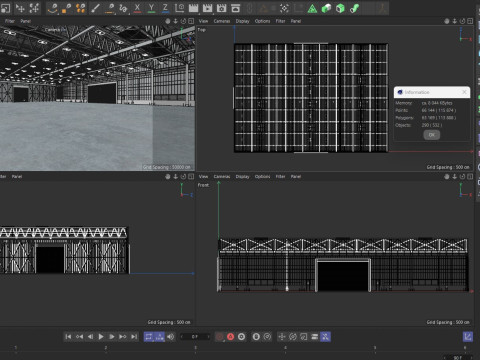Click Front viewport move-camera dot icon
This screenshot has width=480, height=360.
click(447, 176)
